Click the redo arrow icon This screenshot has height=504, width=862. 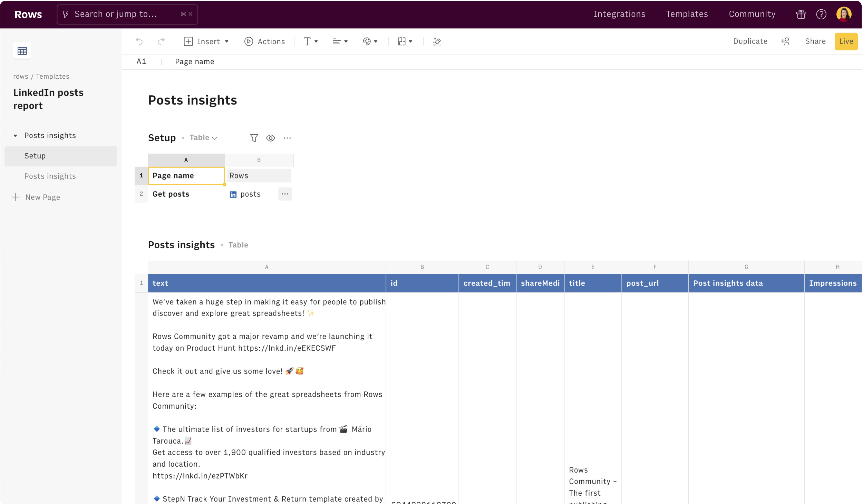pos(161,41)
